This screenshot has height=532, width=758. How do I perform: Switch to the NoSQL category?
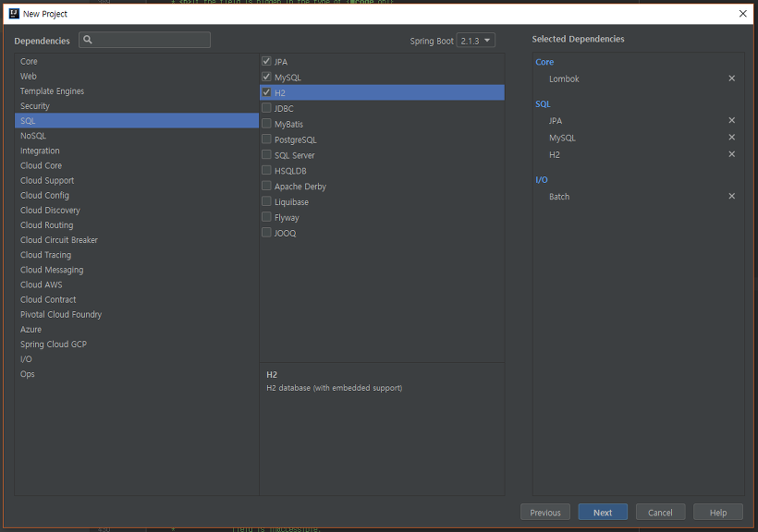pyautogui.click(x=137, y=136)
